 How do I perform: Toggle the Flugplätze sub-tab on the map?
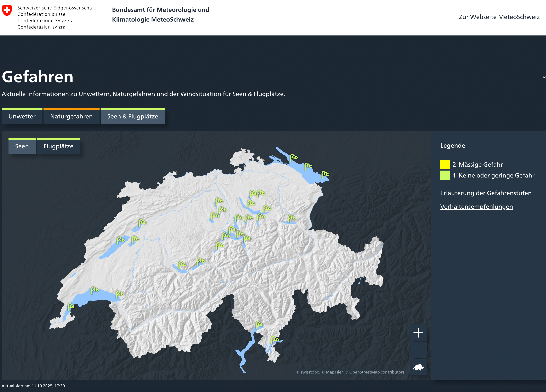(58, 146)
